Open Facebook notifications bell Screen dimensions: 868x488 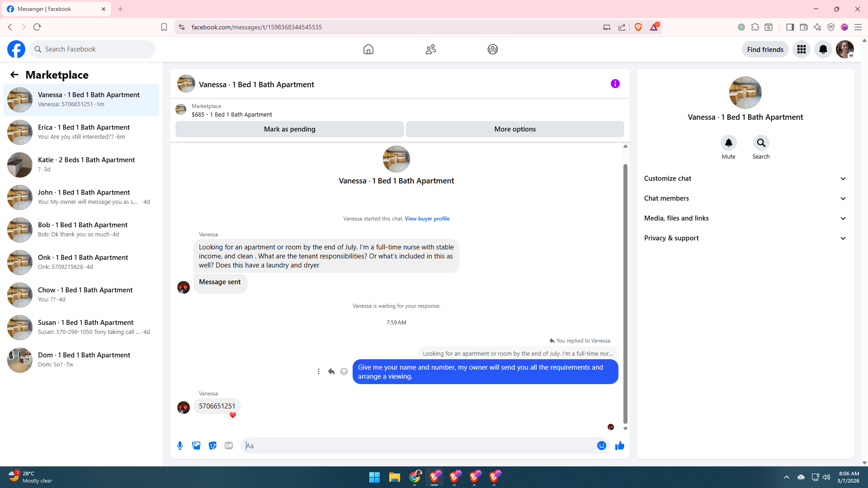click(823, 49)
